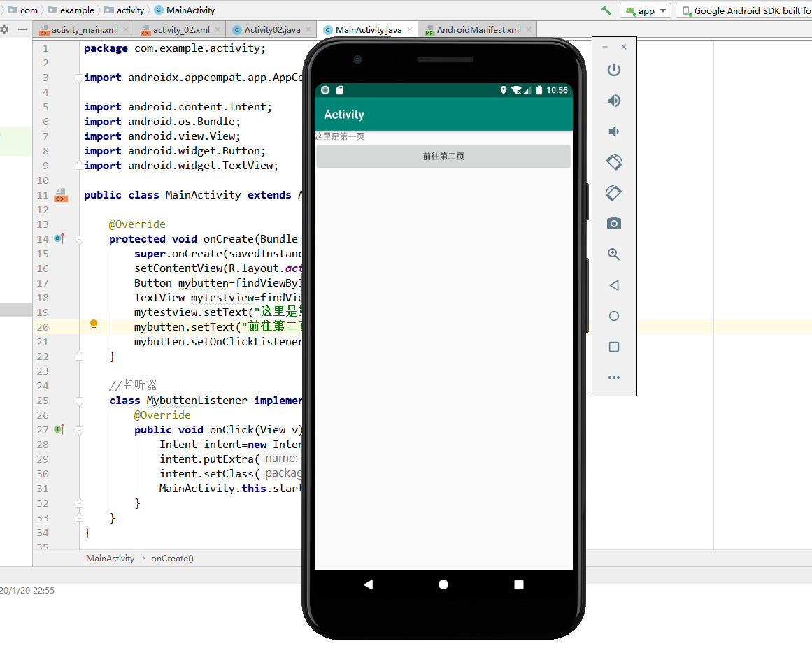This screenshot has width=812, height=669.
Task: Close the activity_main.xml tab
Action: point(126,29)
